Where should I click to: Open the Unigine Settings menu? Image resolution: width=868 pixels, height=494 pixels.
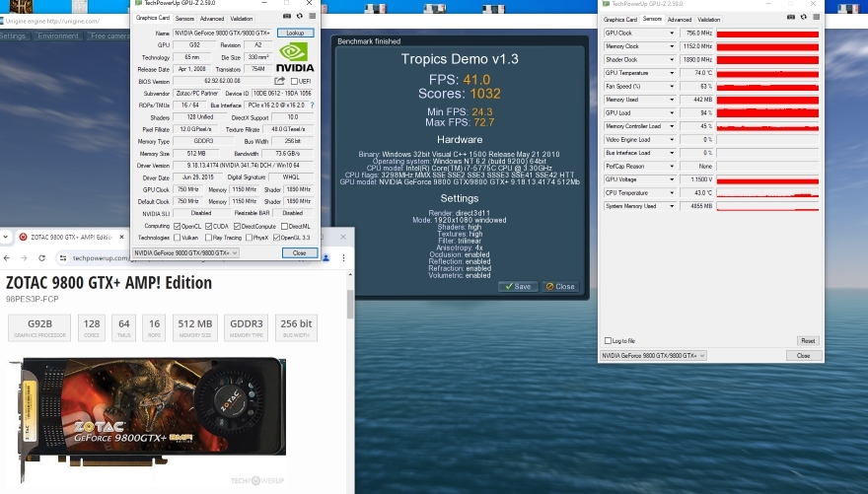coord(13,35)
